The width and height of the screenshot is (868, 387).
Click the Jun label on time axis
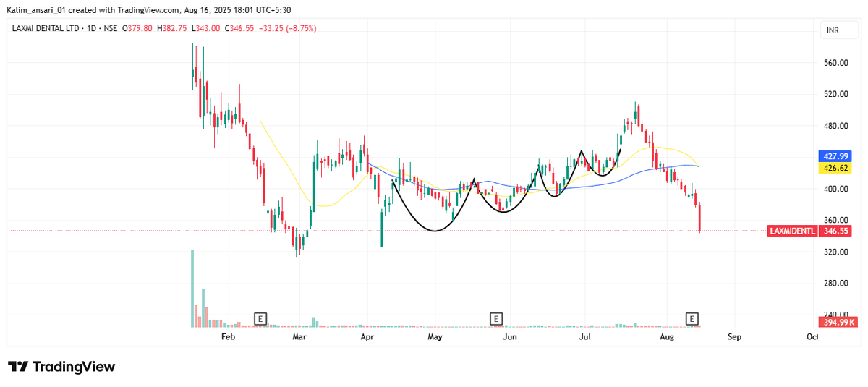510,337
